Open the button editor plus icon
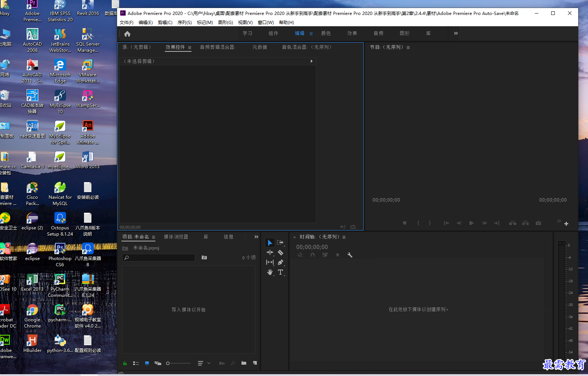 click(x=566, y=224)
